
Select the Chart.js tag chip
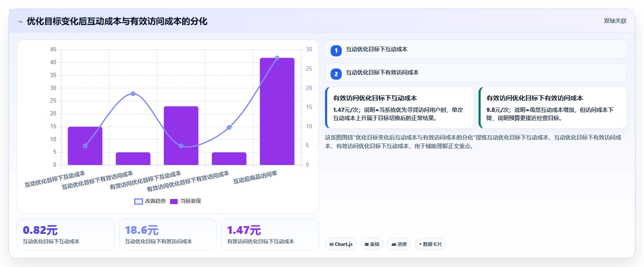pos(341,244)
